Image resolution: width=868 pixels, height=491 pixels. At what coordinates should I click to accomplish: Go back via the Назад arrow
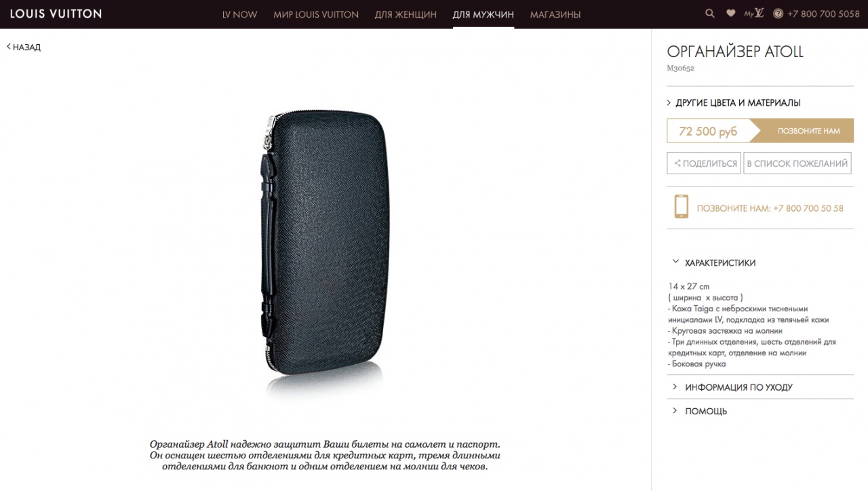pyautogui.click(x=24, y=47)
